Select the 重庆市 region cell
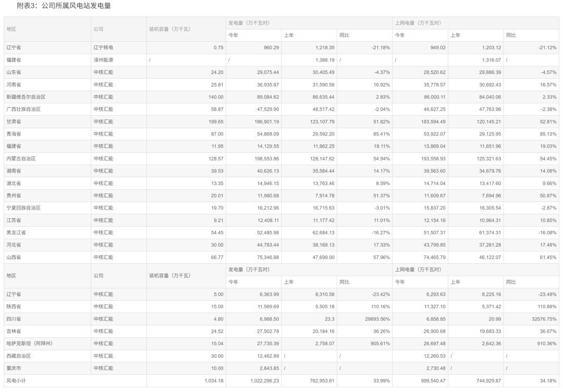 [14, 368]
